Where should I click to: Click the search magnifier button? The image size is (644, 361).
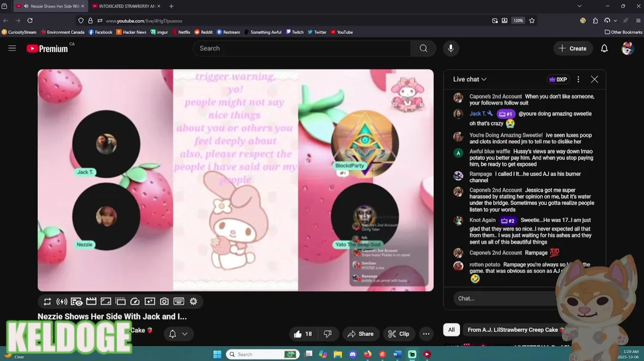(423, 48)
